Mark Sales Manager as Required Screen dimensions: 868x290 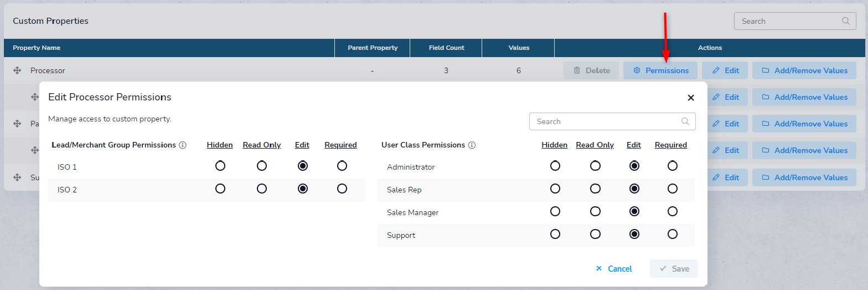click(673, 211)
